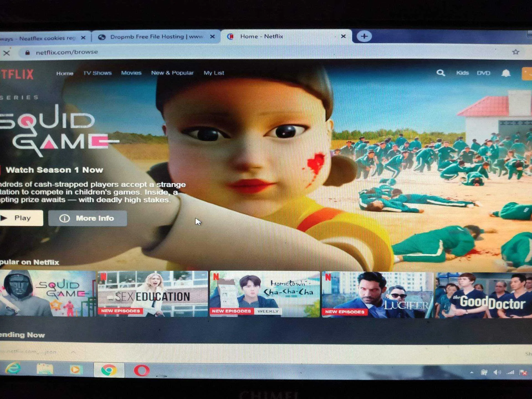Screen dimensions: 532x399
Task: Switch to the Dropmb Free File Hosting tab
Action: (x=156, y=37)
